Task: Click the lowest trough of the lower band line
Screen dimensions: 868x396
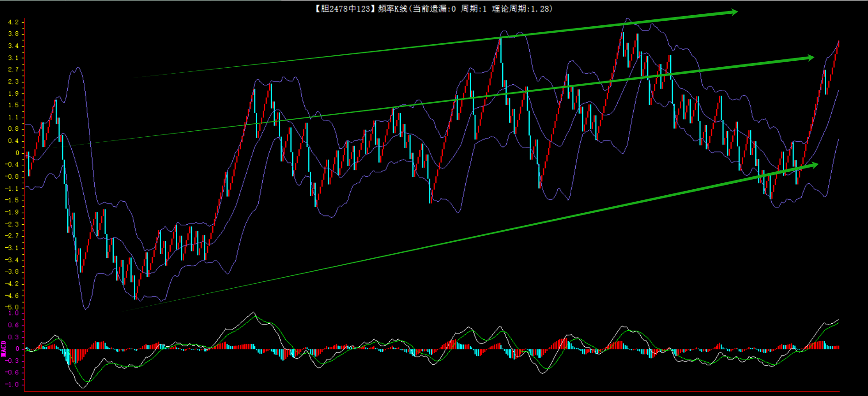Action: [86, 309]
